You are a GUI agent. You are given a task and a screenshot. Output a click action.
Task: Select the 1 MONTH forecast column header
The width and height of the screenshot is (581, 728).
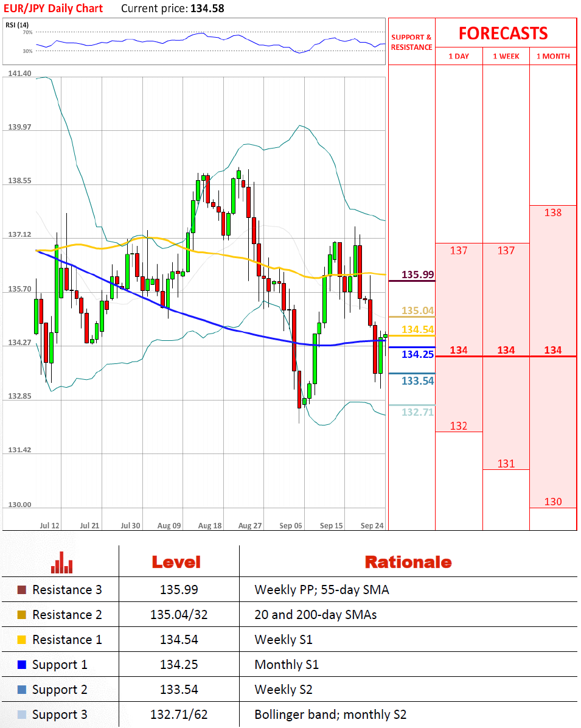pyautogui.click(x=553, y=56)
